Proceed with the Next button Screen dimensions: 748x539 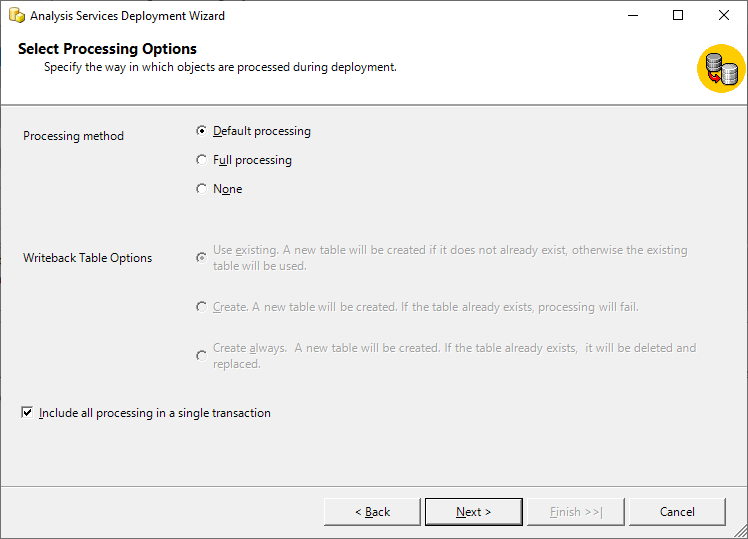474,512
